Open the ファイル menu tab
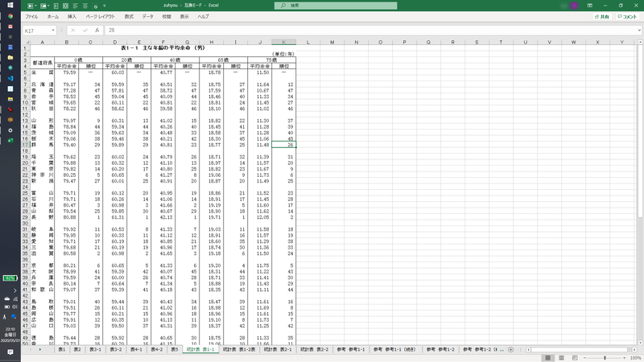Image resolution: width=644 pixels, height=362 pixels. 31,16
